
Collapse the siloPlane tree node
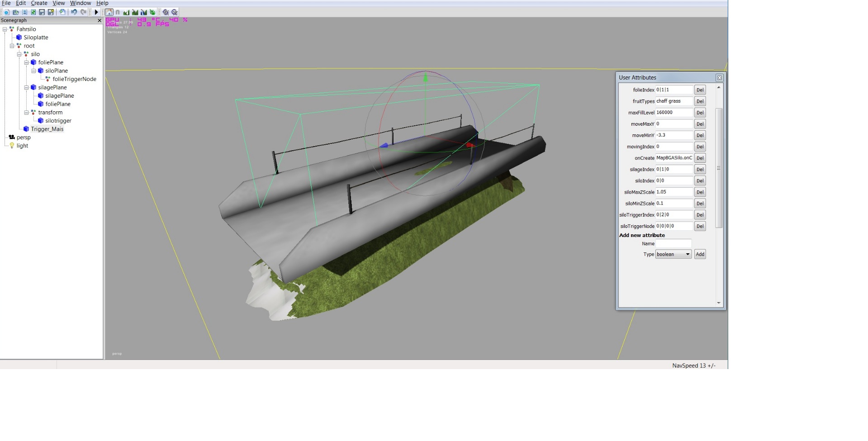34,71
